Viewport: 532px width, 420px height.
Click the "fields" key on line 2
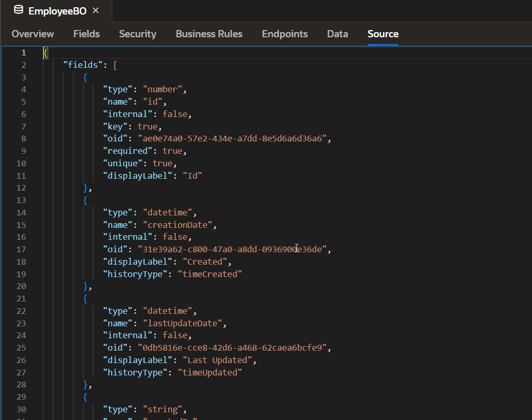83,65
